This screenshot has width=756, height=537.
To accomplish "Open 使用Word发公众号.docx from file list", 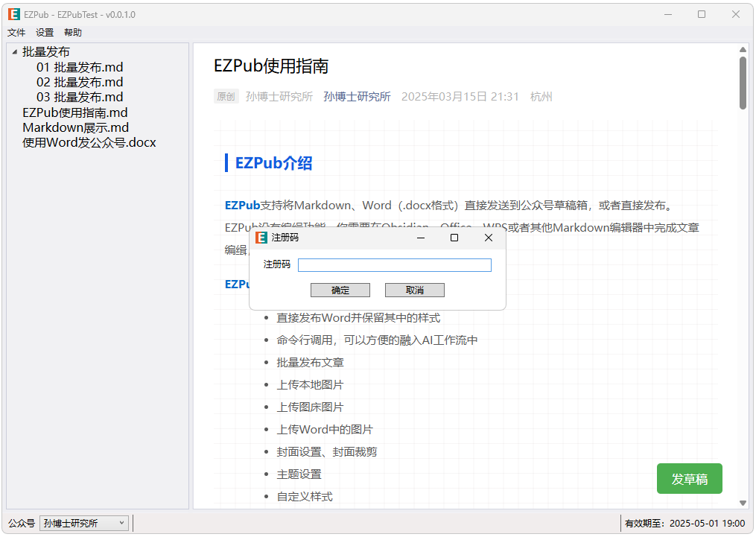I will click(89, 142).
